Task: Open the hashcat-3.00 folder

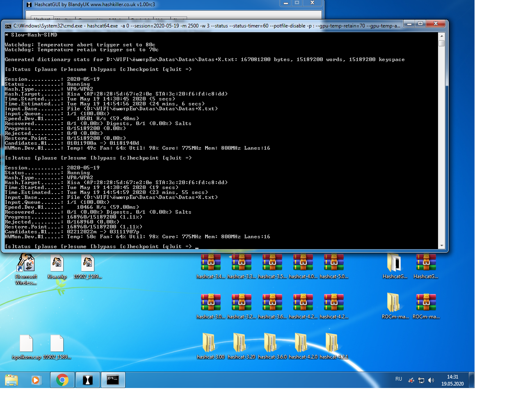Action: 209,343
